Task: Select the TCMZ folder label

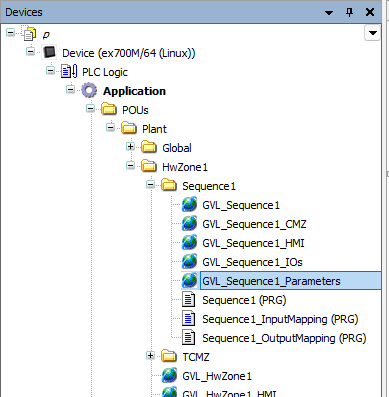Action: pyautogui.click(x=196, y=357)
